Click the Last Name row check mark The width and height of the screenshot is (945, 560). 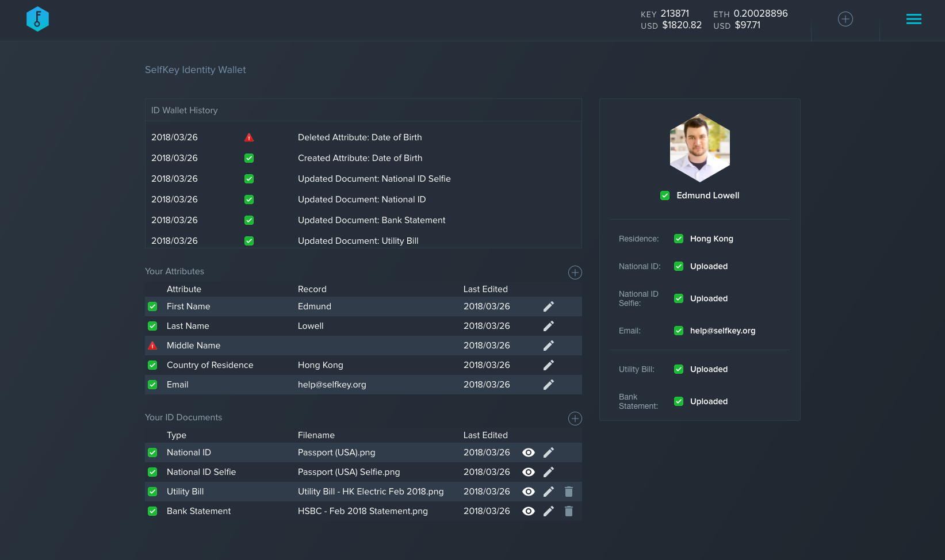(152, 326)
